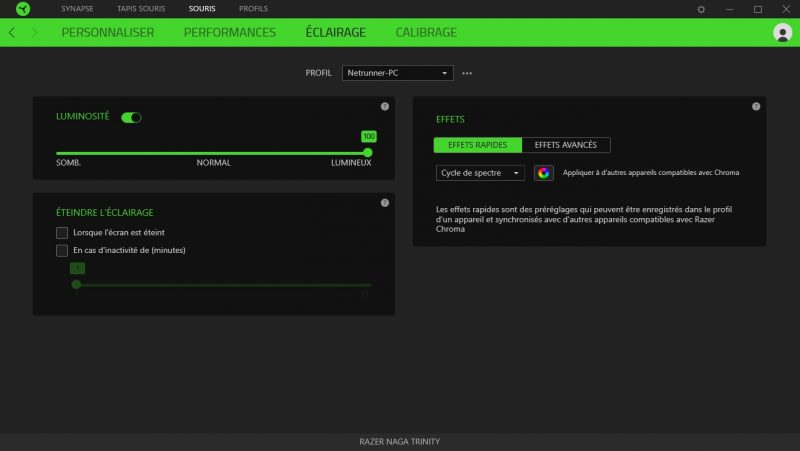This screenshot has height=451, width=800.
Task: Open the profile options ellipsis menu
Action: (467, 73)
